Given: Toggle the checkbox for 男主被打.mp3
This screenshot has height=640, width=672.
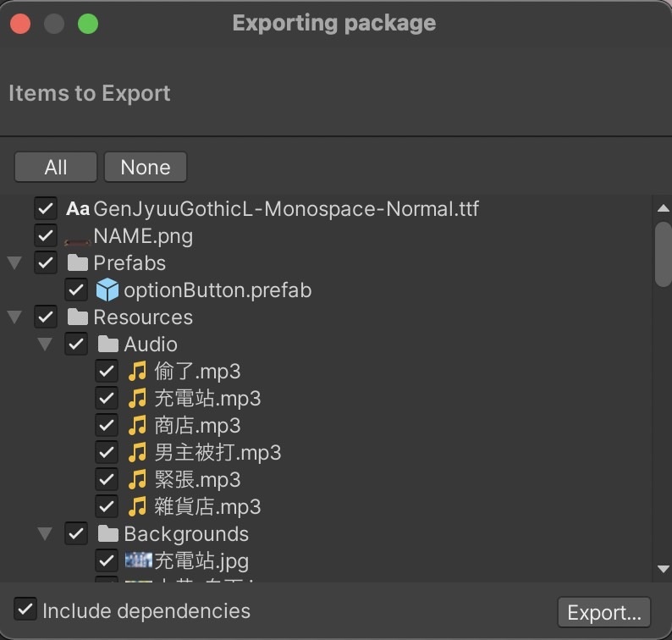Looking at the screenshot, I should [x=107, y=452].
